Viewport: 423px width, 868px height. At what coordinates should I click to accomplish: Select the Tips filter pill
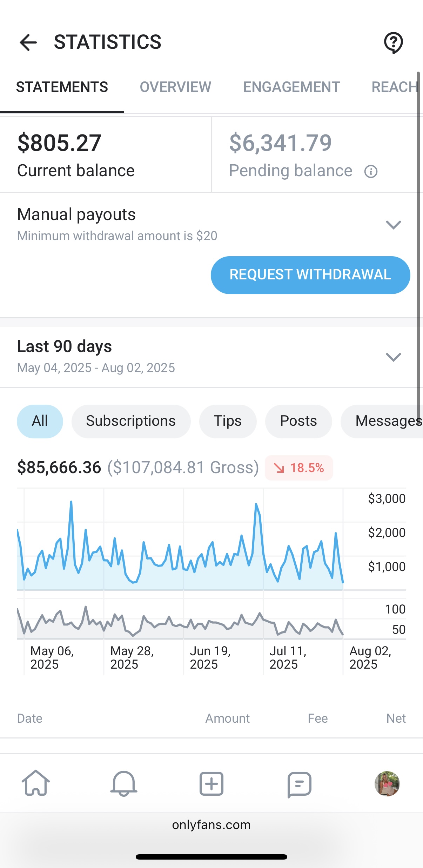(x=227, y=421)
